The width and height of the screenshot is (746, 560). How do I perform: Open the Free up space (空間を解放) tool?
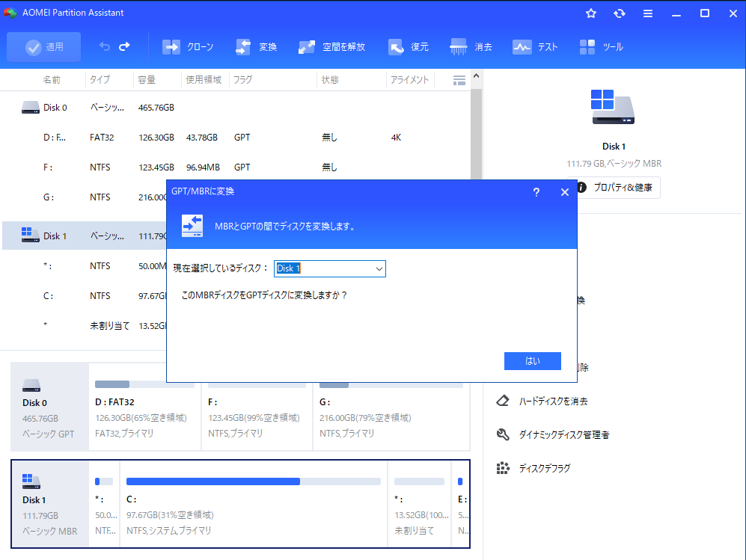[x=331, y=47]
